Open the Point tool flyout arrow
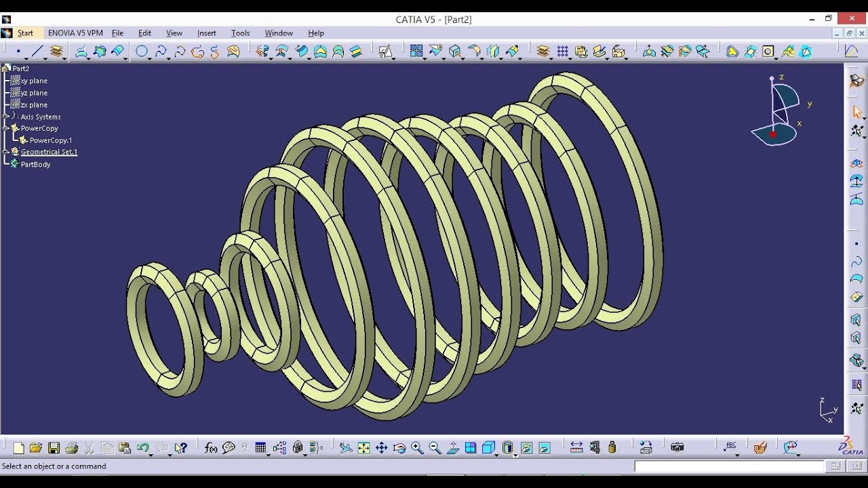 27,58
